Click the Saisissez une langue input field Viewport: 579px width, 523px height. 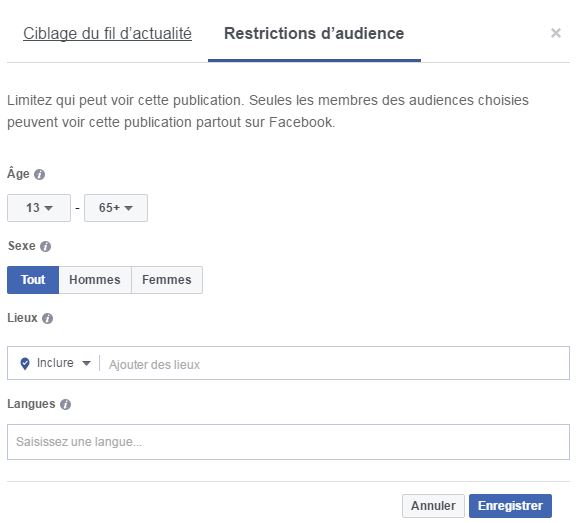288,442
